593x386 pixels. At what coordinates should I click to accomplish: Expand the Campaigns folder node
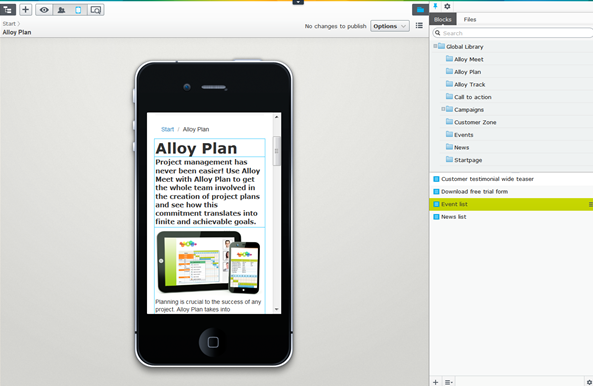[x=443, y=109]
